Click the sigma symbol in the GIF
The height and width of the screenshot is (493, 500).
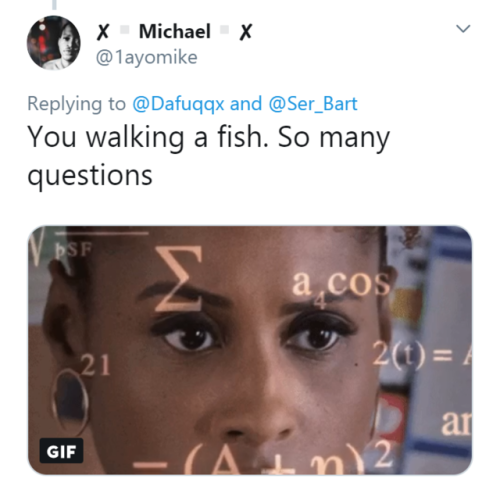pyautogui.click(x=179, y=279)
